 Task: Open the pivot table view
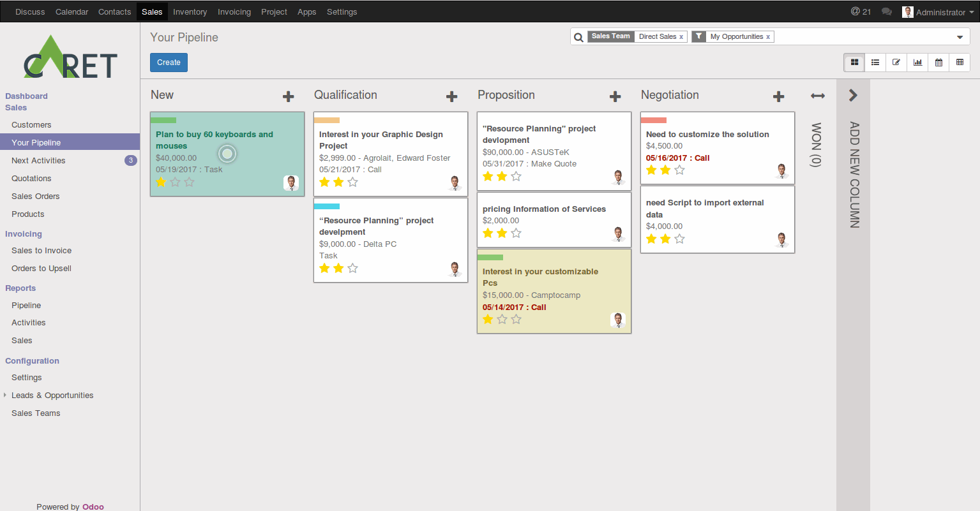[x=960, y=63]
